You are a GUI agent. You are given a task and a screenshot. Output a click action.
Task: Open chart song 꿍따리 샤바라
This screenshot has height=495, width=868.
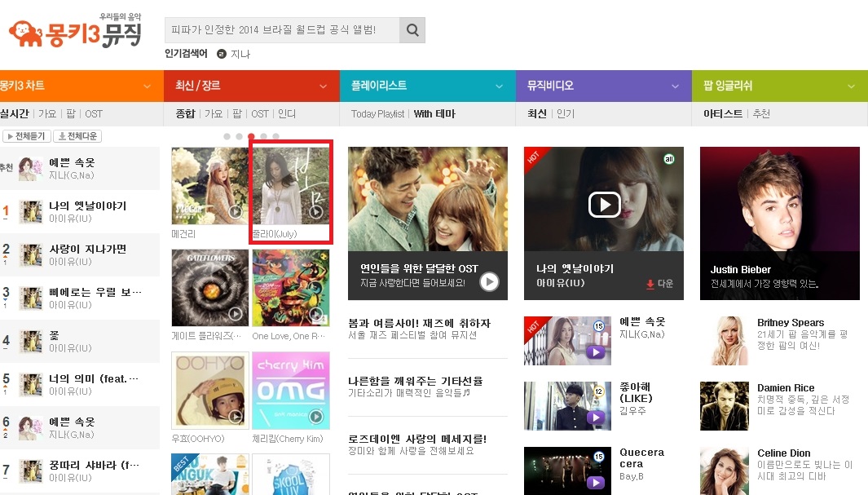[94, 465]
